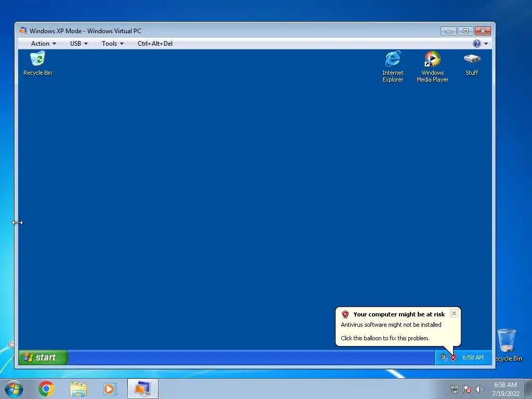The width and height of the screenshot is (532, 399).
Task: Select the Internet Explorer desktop icon
Action: [393, 66]
